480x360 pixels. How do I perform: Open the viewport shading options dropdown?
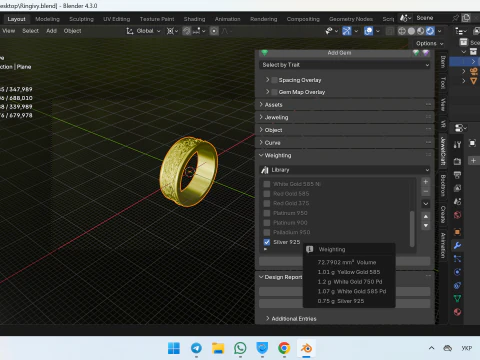click(440, 31)
